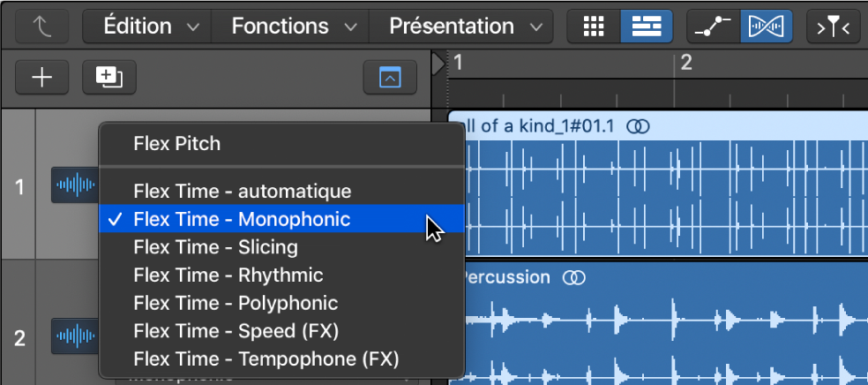Screen dimensions: 868x385
Task: Select the Percussion audio region
Action: click(666, 322)
